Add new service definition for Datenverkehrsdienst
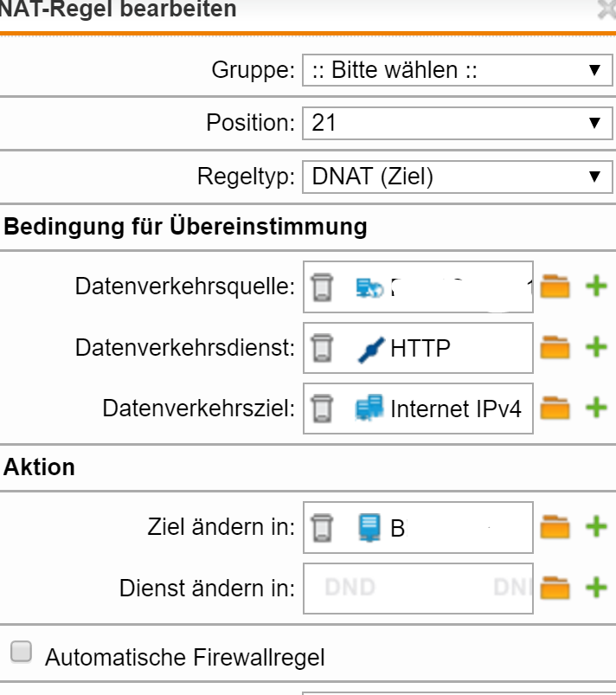Image resolution: width=616 pixels, height=695 pixels. click(596, 346)
